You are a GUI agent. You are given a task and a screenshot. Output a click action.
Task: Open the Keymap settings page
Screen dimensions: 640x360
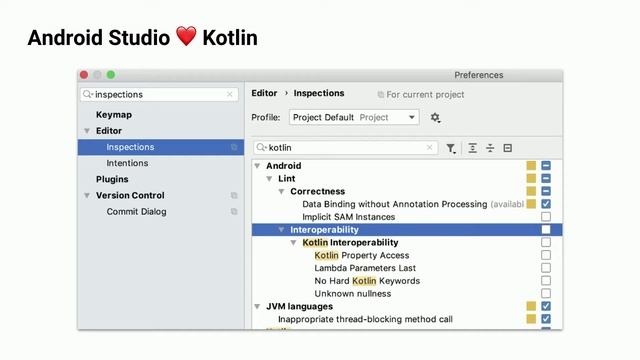114,115
